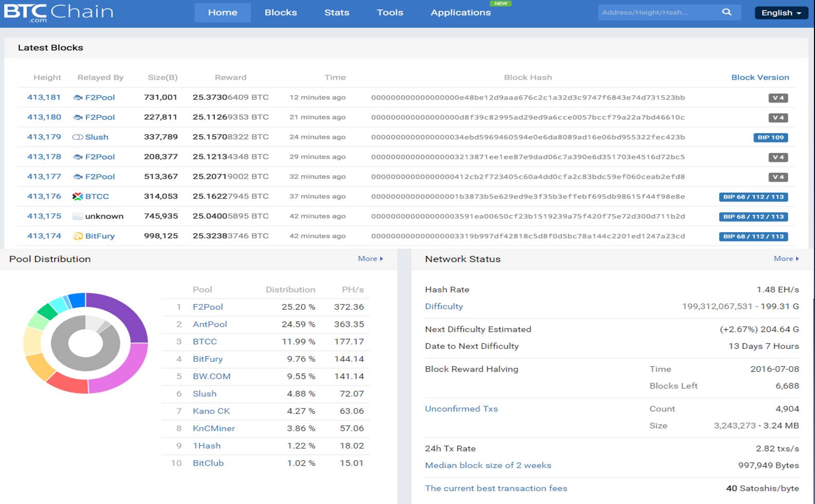
Task: Click the hash of block 413,176
Action: pyautogui.click(x=528, y=196)
